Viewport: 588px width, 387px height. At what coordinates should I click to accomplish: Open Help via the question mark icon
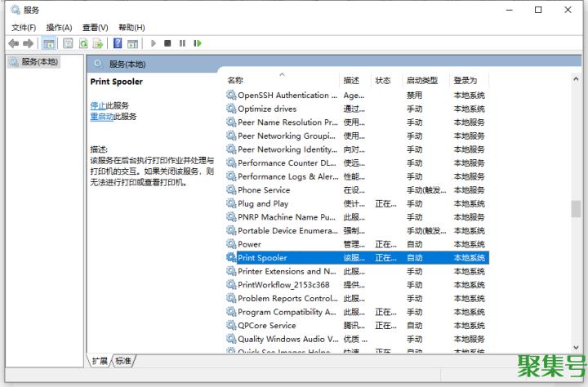(118, 43)
